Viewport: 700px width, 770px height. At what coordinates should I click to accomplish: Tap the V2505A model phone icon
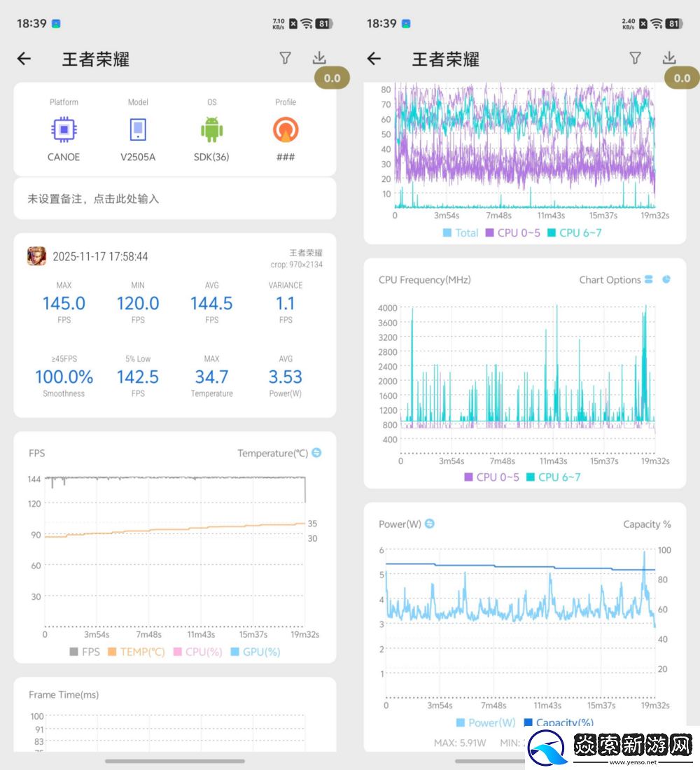pos(137,129)
